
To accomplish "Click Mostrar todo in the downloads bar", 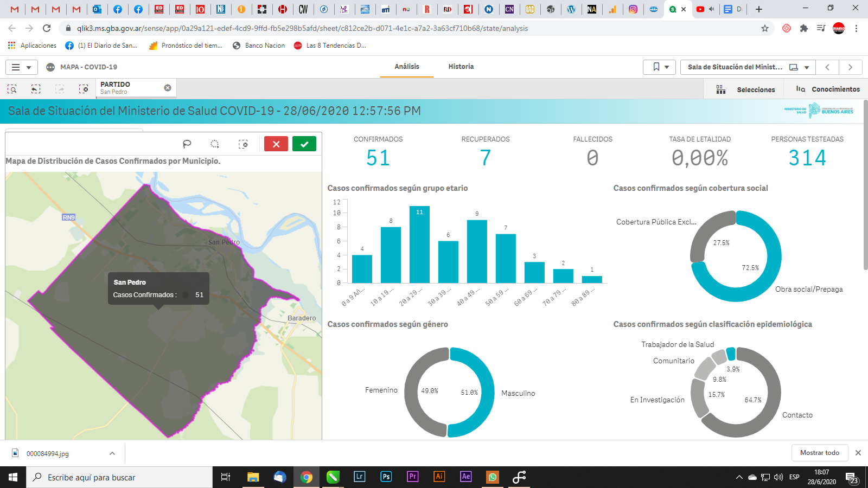I will point(819,453).
